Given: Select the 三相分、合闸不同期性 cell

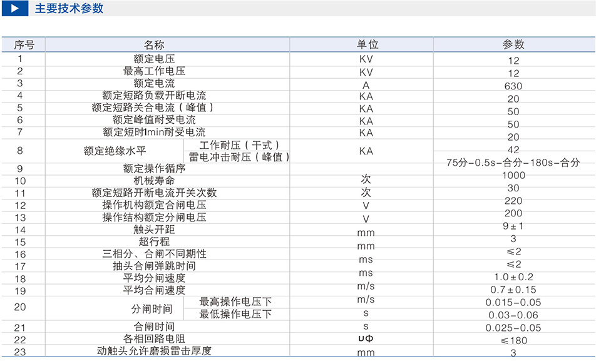Looking at the screenshot, I should [154, 254].
